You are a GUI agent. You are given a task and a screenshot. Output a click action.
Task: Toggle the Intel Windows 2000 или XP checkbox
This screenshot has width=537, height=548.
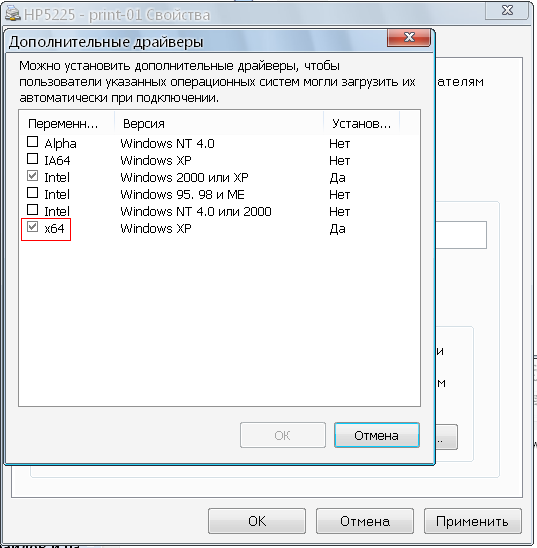[x=32, y=175]
